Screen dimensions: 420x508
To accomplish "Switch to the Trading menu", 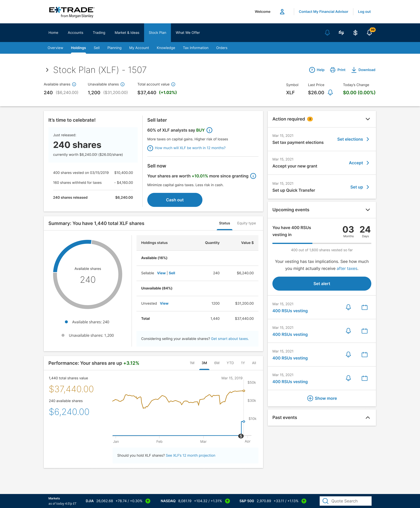I will (x=99, y=33).
